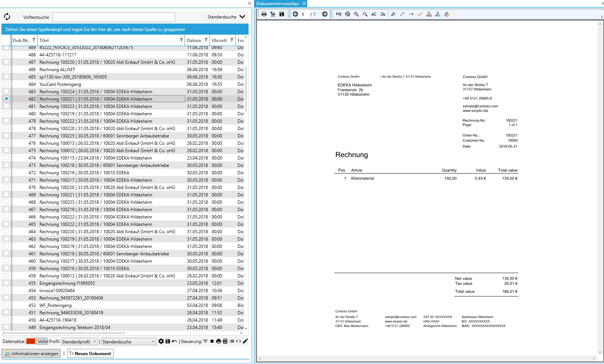Sort by Titel column header
The height and width of the screenshot is (364, 604).
coord(44,40)
